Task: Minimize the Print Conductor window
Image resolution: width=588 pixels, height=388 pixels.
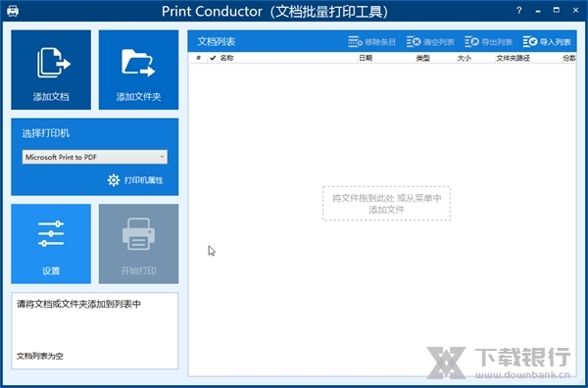Action: tap(538, 11)
